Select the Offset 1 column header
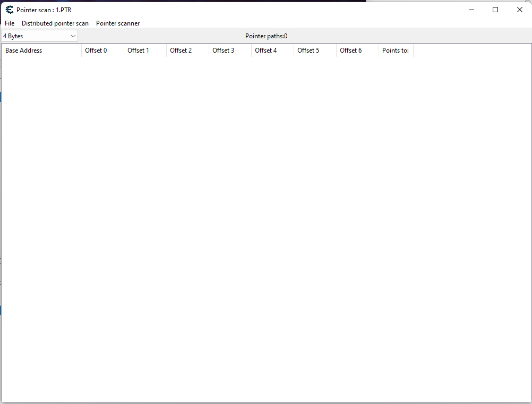The image size is (532, 404). click(x=144, y=50)
